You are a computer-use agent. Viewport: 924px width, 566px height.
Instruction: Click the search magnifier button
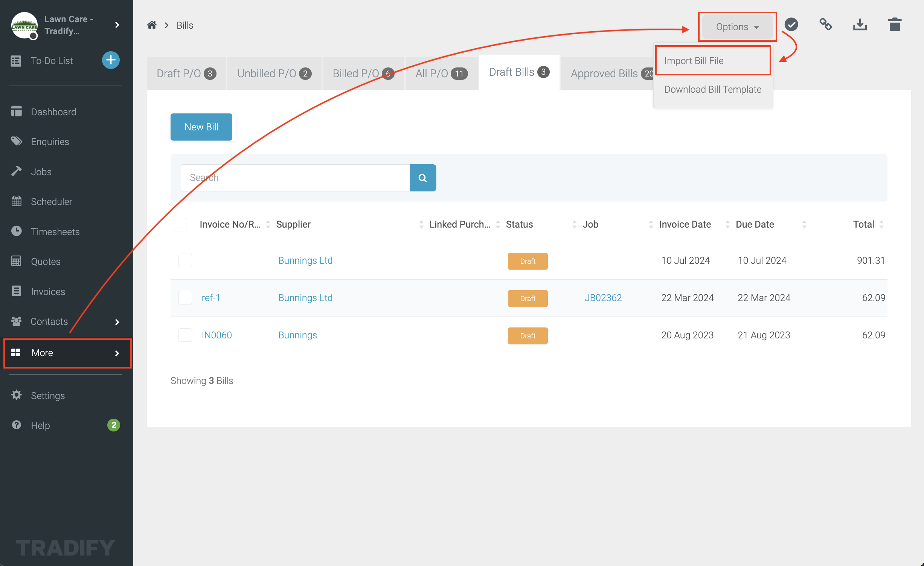point(422,177)
